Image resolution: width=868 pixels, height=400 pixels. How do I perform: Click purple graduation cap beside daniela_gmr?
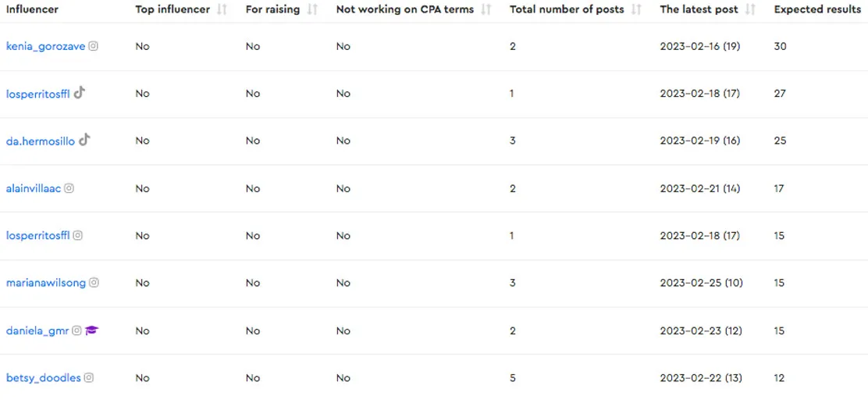point(92,330)
